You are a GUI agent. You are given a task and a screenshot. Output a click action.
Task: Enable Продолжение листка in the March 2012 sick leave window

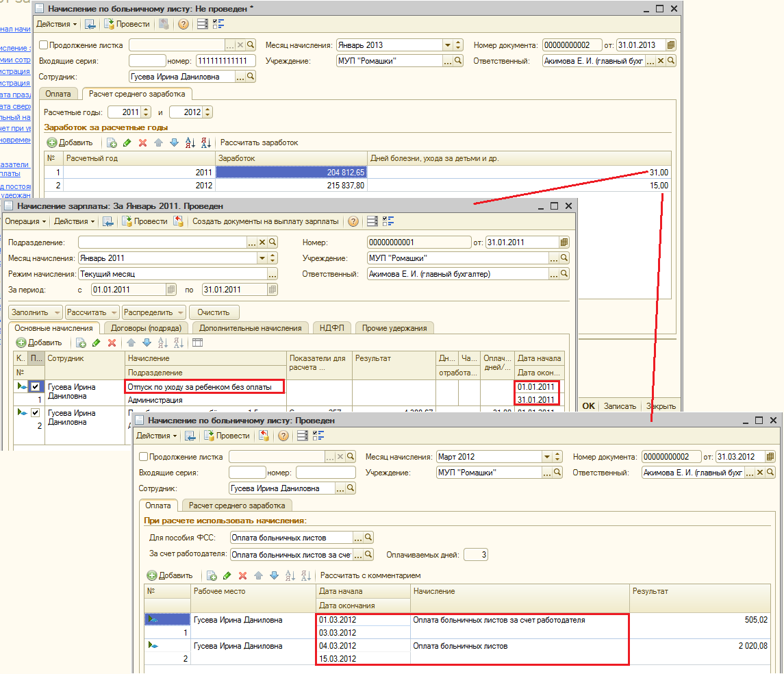click(144, 457)
